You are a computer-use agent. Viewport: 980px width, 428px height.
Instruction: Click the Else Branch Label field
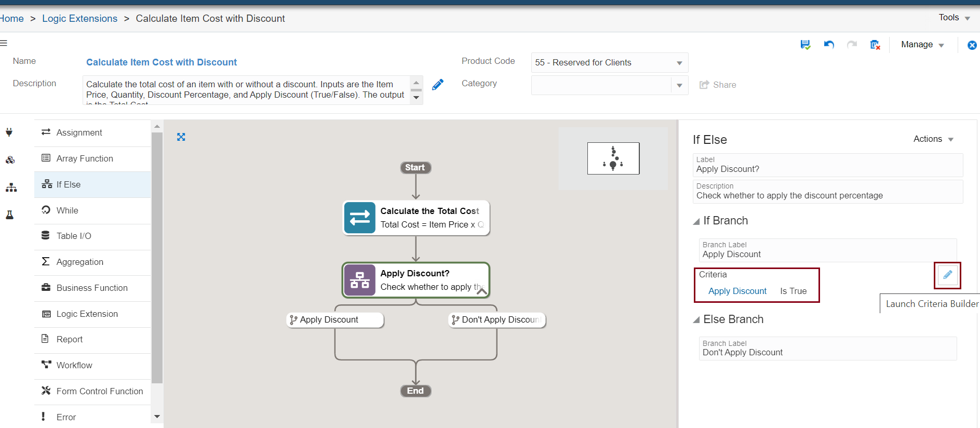click(828, 349)
